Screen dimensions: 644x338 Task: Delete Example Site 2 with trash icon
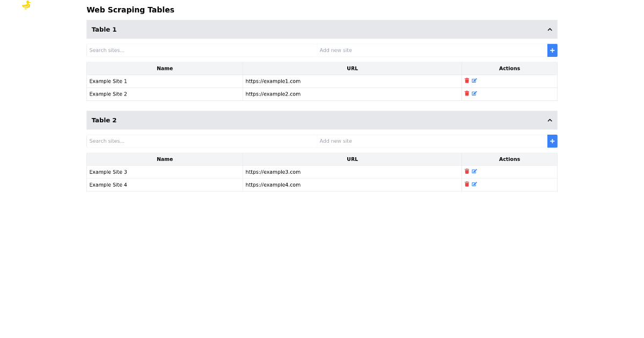[467, 93]
